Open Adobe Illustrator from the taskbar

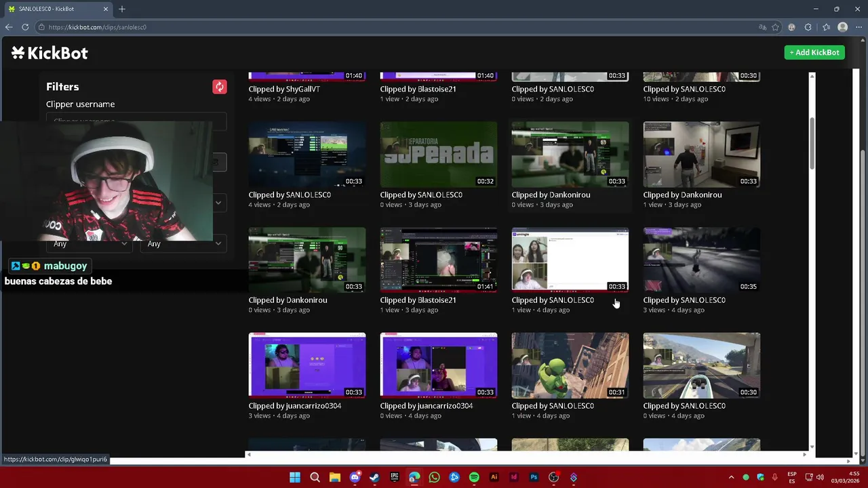click(x=494, y=477)
